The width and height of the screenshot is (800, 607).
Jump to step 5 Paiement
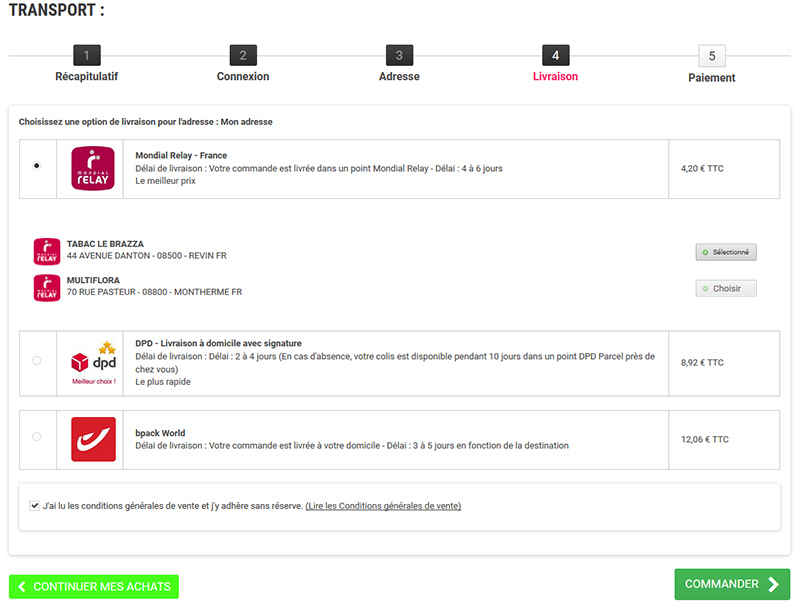coord(711,57)
